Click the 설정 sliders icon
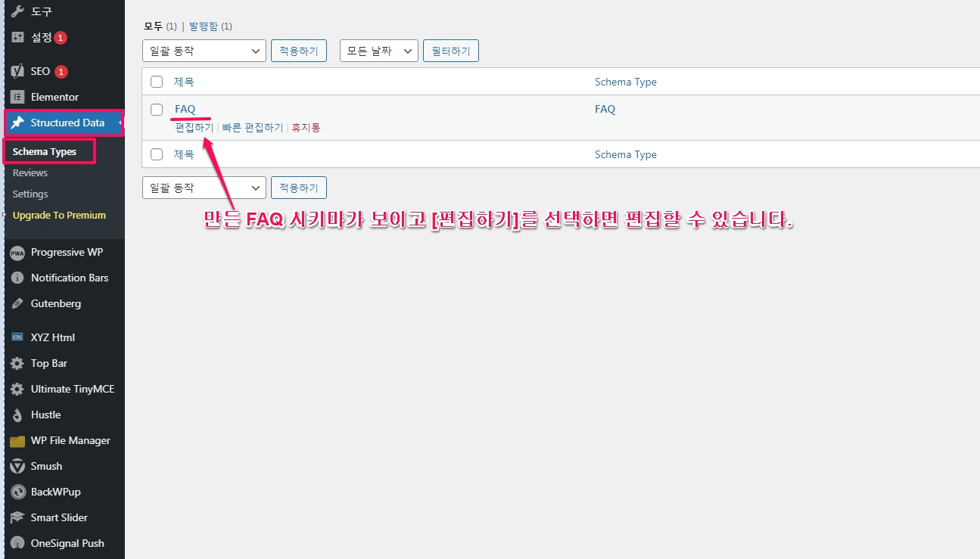The width and height of the screenshot is (980, 559). (17, 38)
